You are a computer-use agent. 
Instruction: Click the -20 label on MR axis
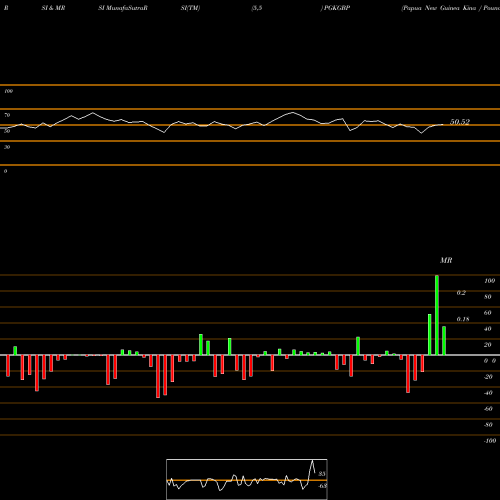pos(488,377)
